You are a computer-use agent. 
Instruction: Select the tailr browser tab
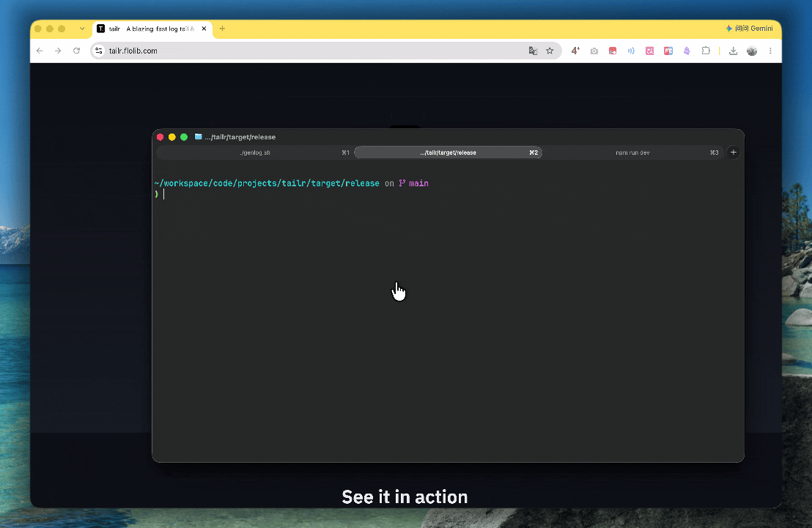coord(152,29)
